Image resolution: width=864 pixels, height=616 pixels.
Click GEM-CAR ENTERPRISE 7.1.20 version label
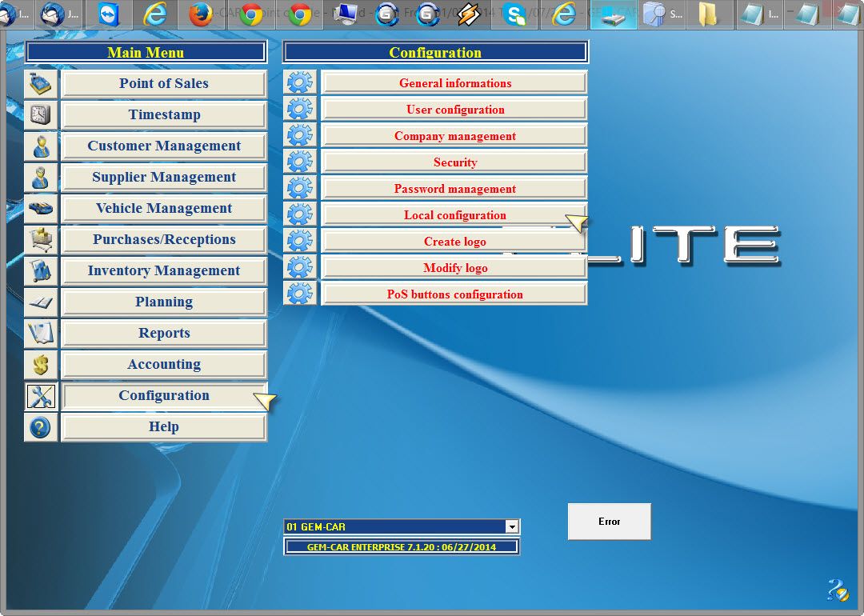(x=401, y=547)
